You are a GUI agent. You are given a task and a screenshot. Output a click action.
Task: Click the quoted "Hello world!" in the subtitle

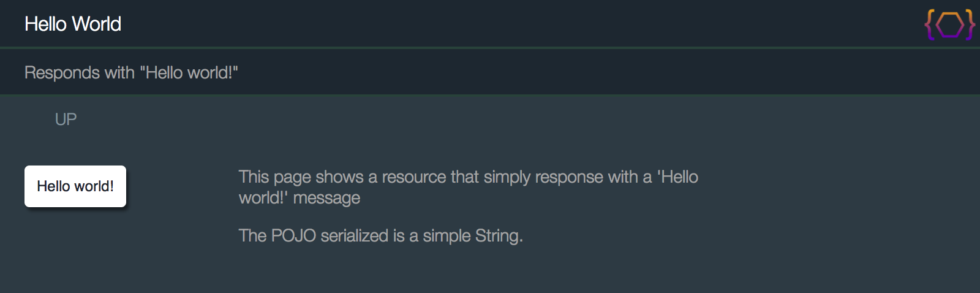[x=189, y=73]
